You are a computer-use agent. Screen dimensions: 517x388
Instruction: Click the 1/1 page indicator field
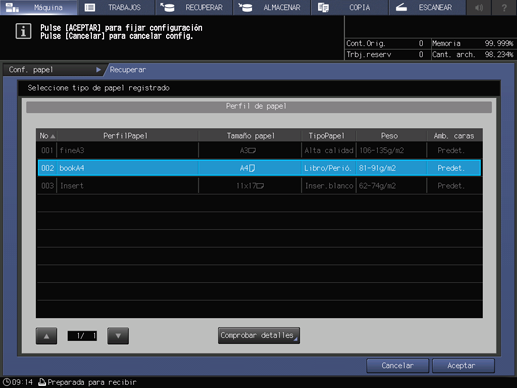click(x=82, y=336)
